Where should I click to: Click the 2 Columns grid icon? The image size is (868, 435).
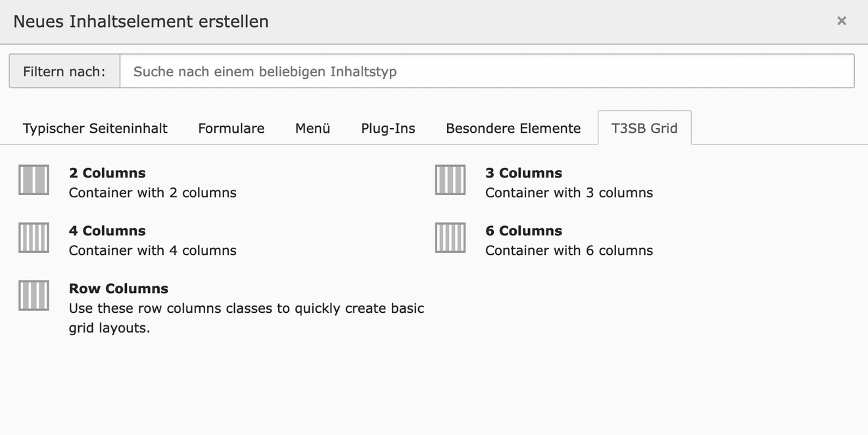point(34,180)
